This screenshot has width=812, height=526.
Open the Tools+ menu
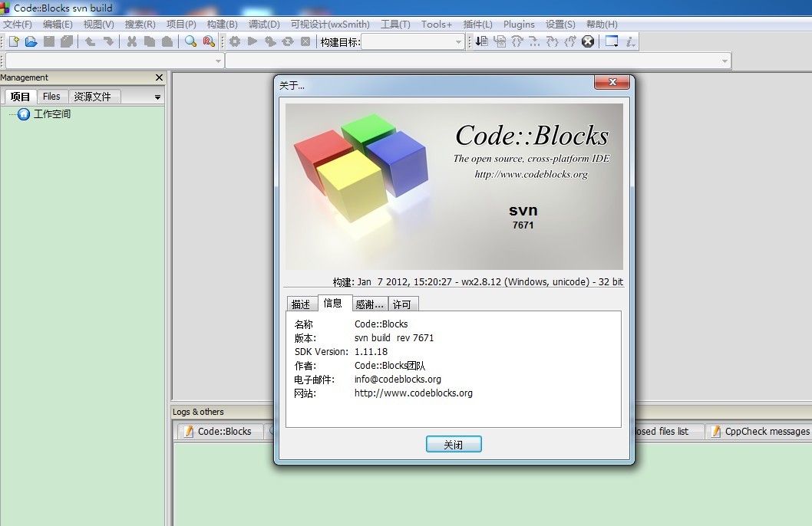click(437, 25)
